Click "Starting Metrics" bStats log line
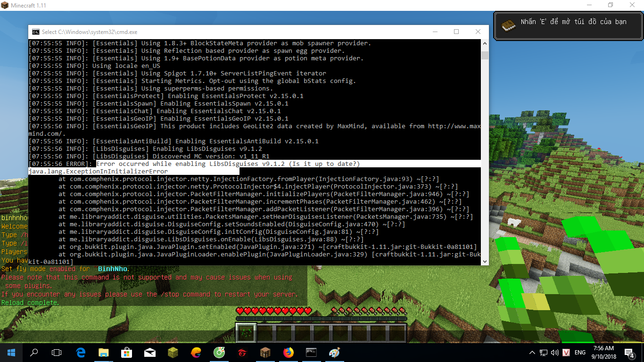The width and height of the screenshot is (644, 362). [192, 81]
